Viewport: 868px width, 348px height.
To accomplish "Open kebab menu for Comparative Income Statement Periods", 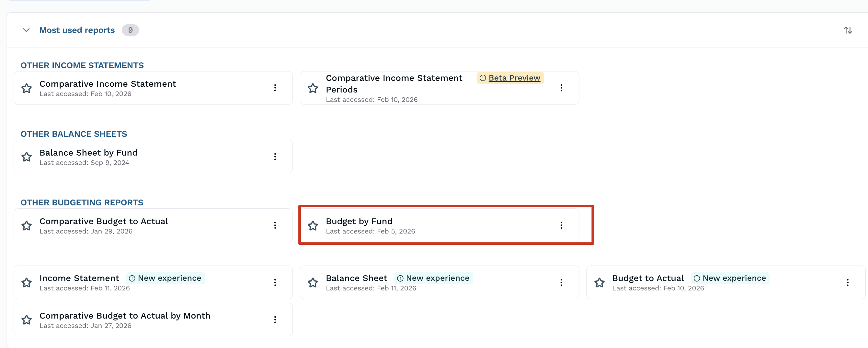I will (x=561, y=88).
